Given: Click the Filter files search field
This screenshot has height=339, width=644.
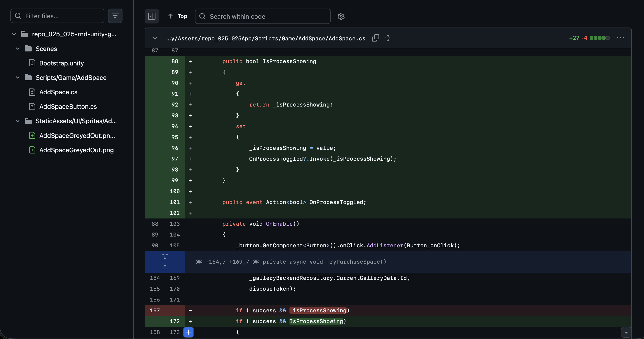Looking at the screenshot, I should [x=57, y=16].
